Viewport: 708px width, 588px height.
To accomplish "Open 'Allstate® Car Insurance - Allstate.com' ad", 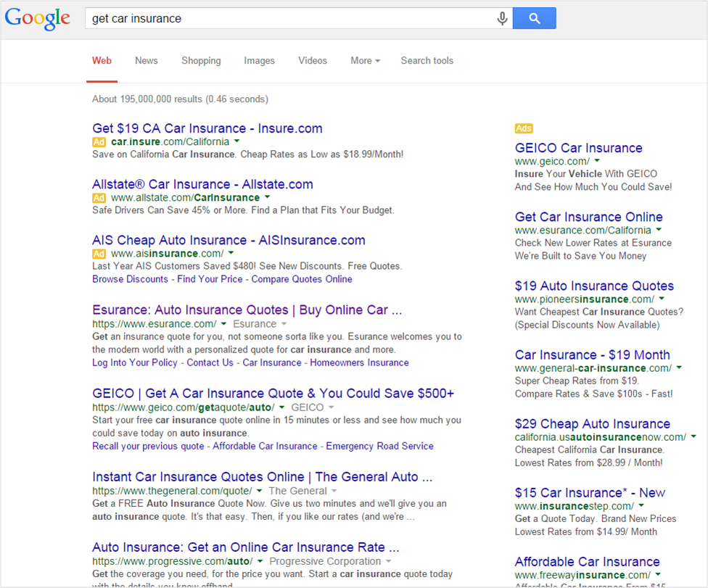I will click(x=202, y=185).
